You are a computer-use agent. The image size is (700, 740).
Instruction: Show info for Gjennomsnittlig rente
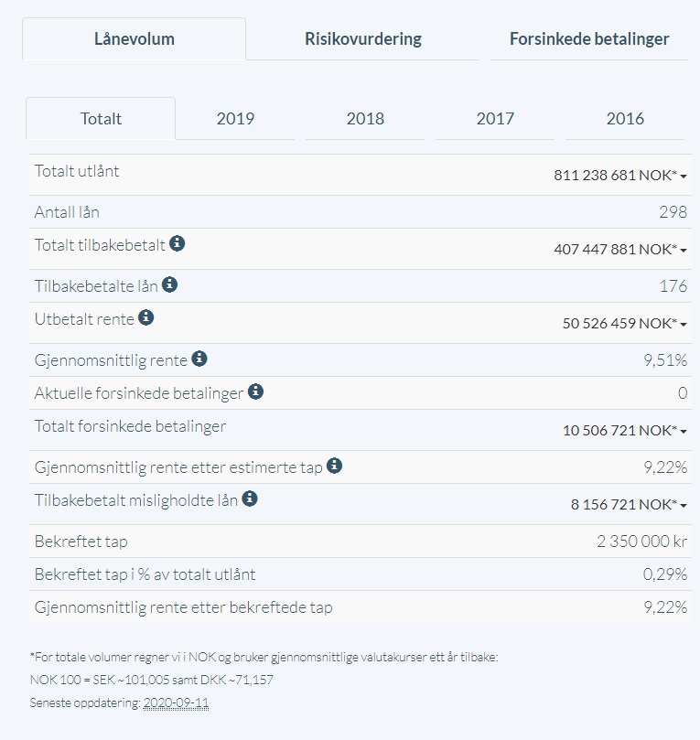coord(199,359)
